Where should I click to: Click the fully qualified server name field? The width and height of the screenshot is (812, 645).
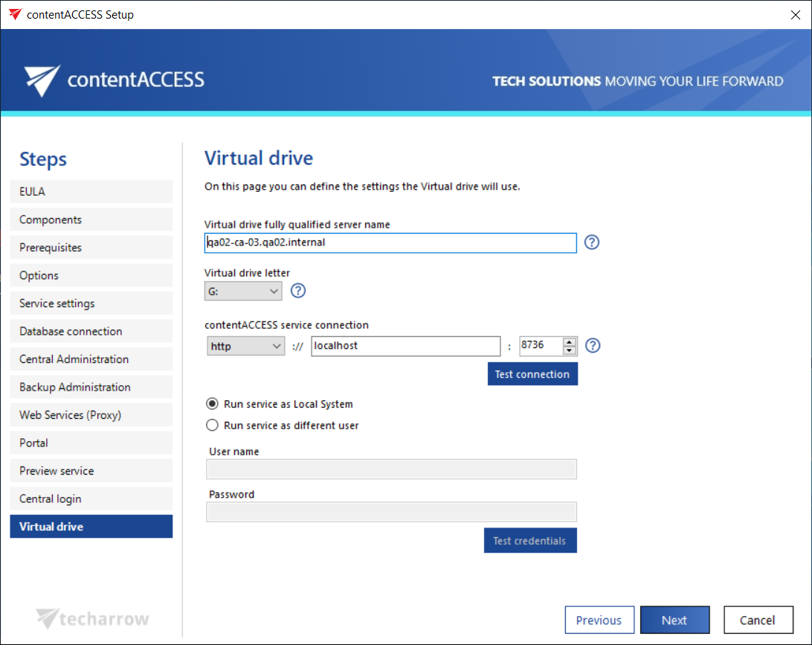tap(390, 243)
